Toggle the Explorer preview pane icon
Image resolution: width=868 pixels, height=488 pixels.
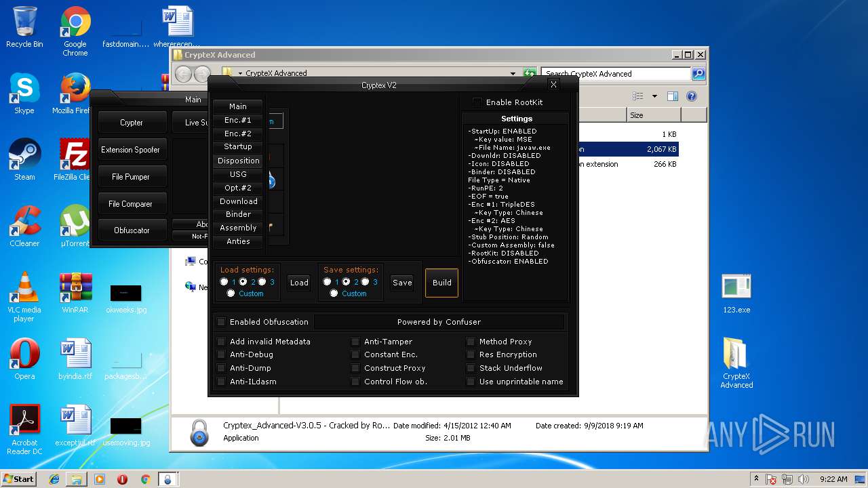[x=672, y=96]
